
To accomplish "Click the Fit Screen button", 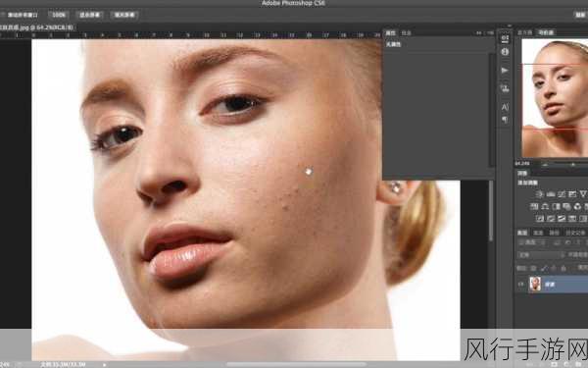I will click(89, 15).
